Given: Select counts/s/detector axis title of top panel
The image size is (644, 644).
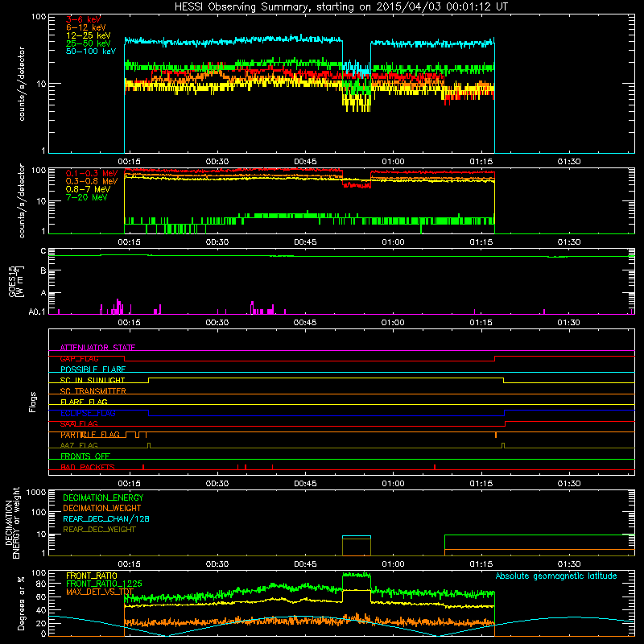Looking at the screenshot, I should (x=22, y=84).
